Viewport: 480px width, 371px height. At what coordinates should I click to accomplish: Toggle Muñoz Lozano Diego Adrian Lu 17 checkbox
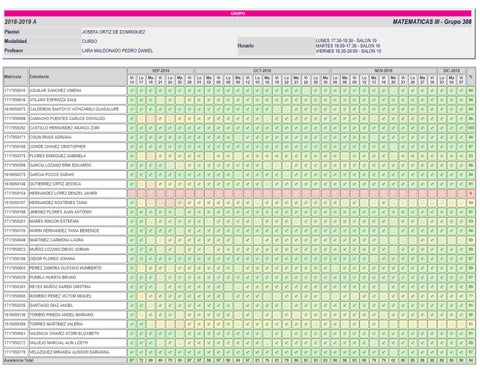tap(141, 249)
